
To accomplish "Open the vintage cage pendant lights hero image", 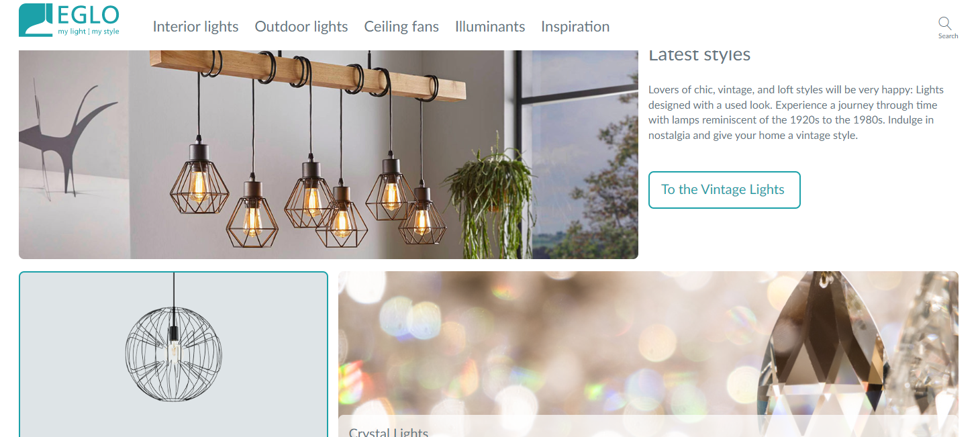I will pos(328,154).
